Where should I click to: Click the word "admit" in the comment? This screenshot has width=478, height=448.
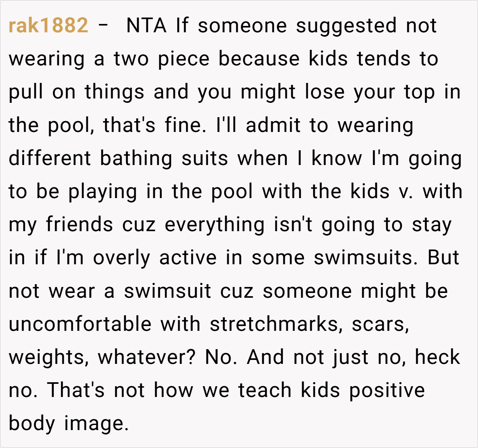coord(273,125)
